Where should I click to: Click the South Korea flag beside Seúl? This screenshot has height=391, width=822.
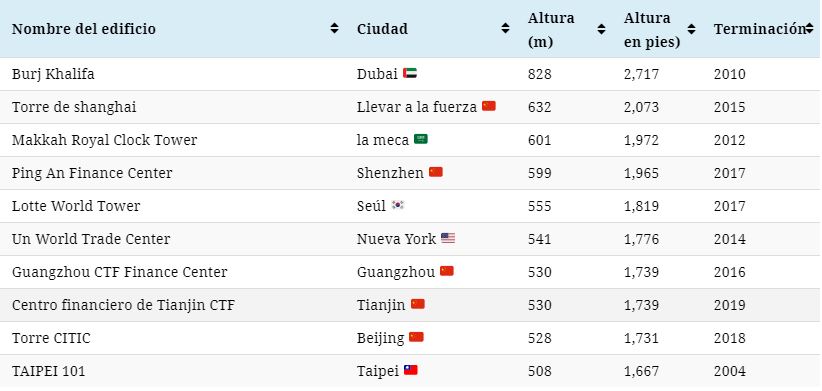pos(398,205)
